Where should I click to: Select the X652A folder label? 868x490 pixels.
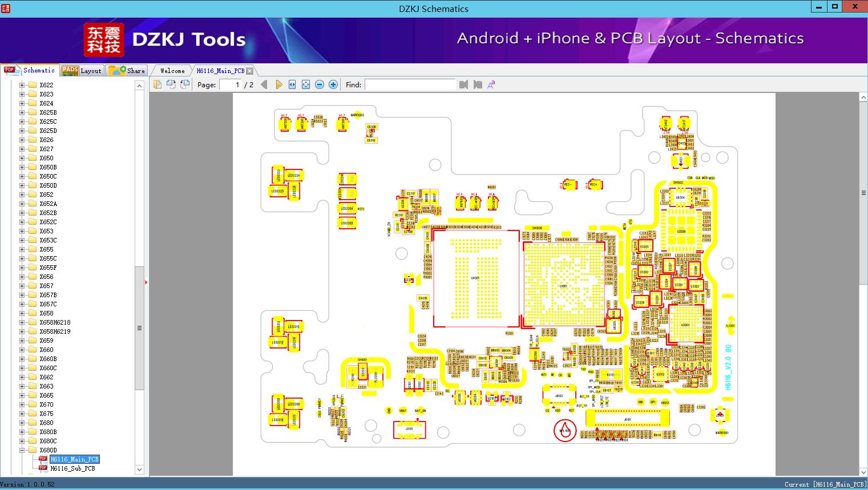click(48, 204)
